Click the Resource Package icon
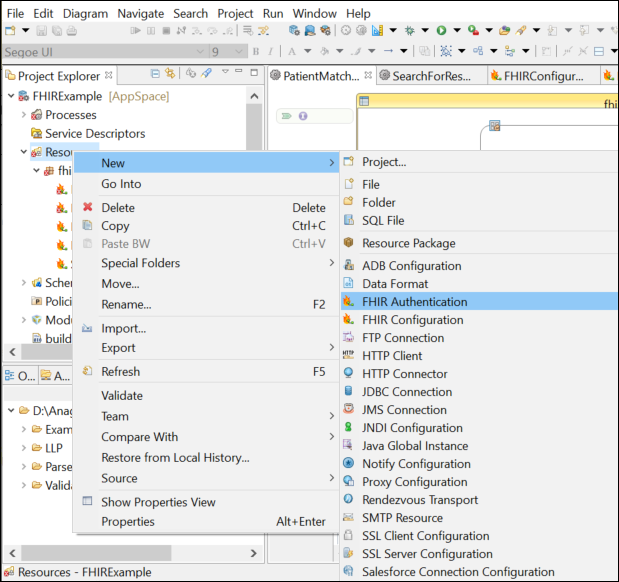This screenshot has width=619, height=582. [348, 243]
